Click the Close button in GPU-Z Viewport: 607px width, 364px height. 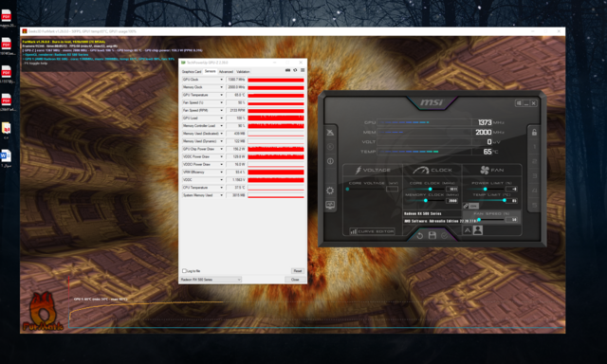(295, 280)
